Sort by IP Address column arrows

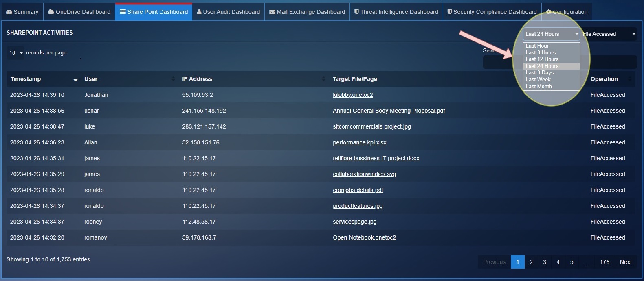[x=323, y=79]
